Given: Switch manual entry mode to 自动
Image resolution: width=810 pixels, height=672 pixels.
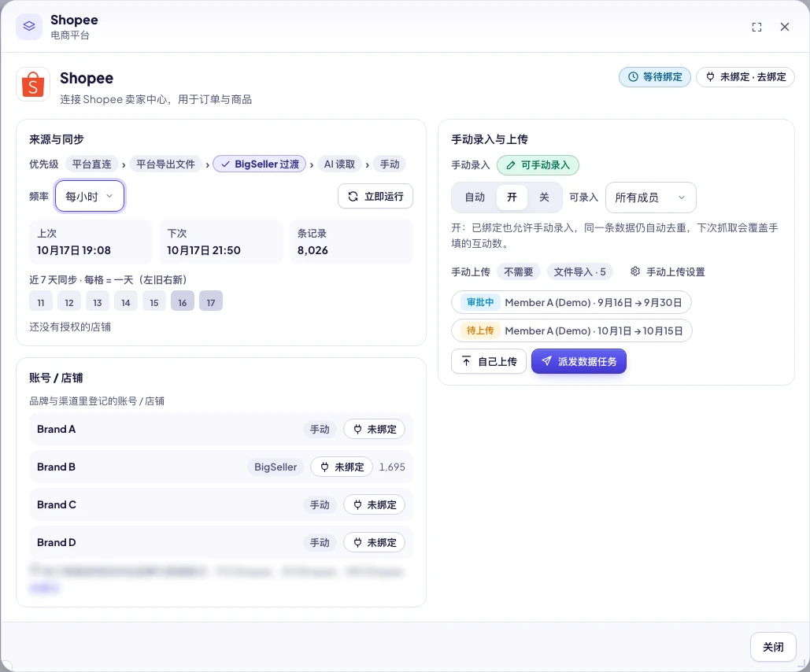Looking at the screenshot, I should [475, 198].
